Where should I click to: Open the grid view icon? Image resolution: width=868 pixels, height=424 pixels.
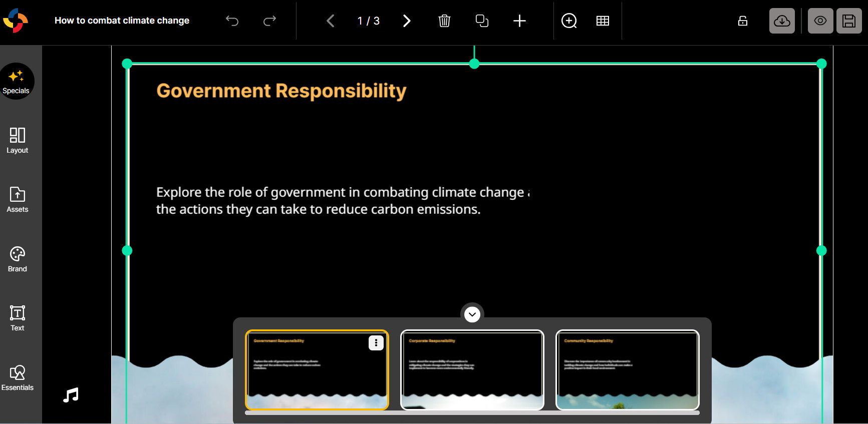(603, 21)
